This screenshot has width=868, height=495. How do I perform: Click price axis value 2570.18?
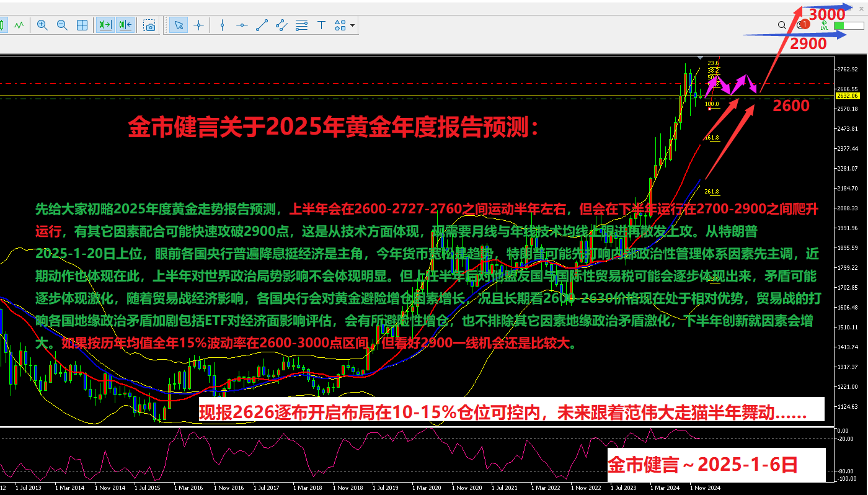846,109
